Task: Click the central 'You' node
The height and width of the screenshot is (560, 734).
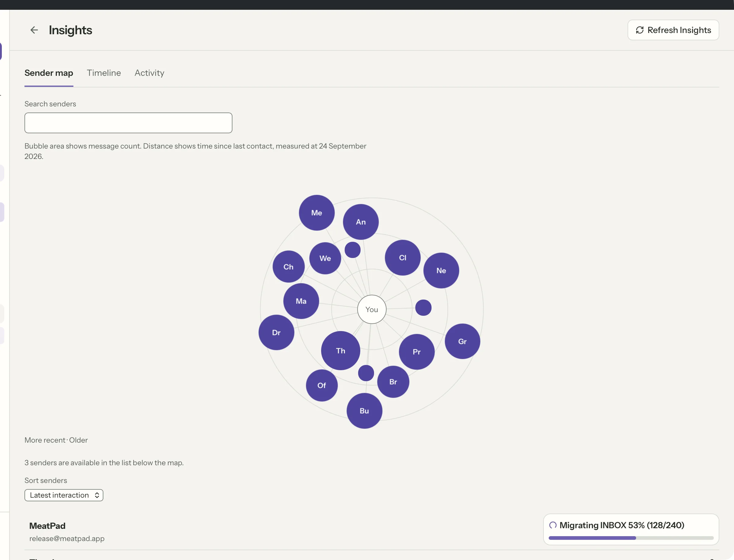Action: pos(372,309)
